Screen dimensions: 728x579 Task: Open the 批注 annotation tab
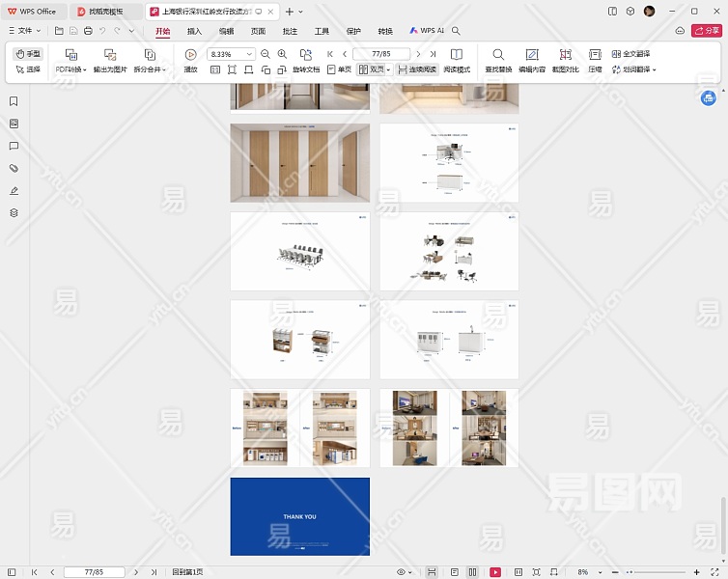[290, 31]
